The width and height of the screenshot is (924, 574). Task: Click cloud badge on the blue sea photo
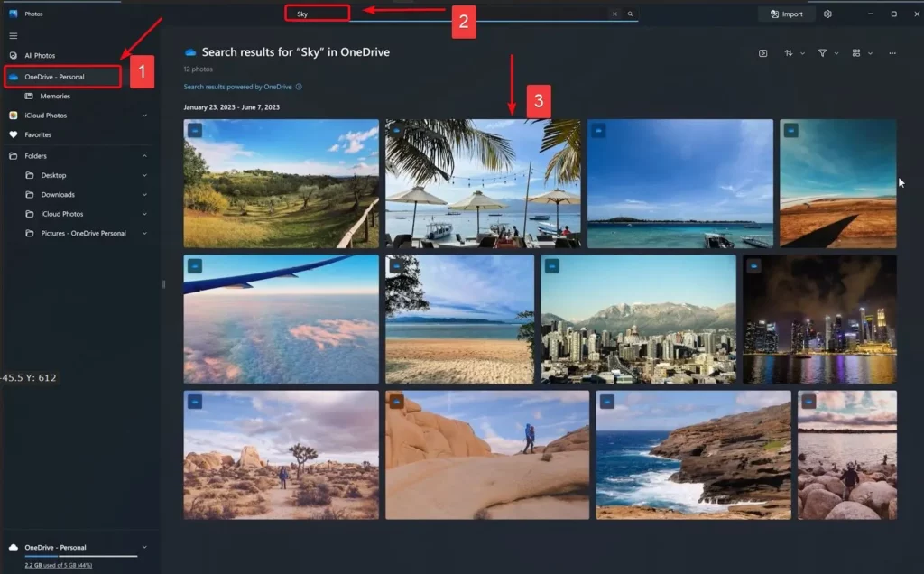tap(598, 130)
